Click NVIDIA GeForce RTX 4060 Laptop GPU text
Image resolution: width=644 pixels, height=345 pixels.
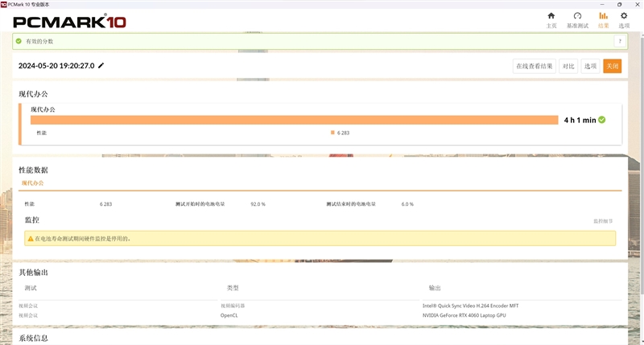point(464,315)
